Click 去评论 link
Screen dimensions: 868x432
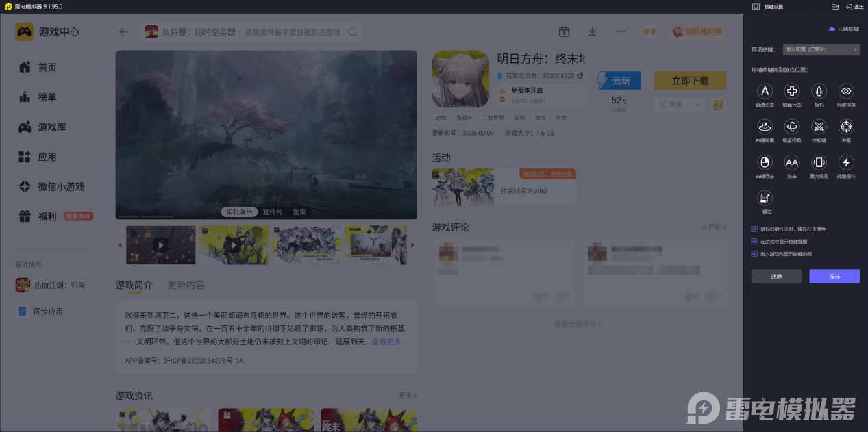tap(712, 227)
